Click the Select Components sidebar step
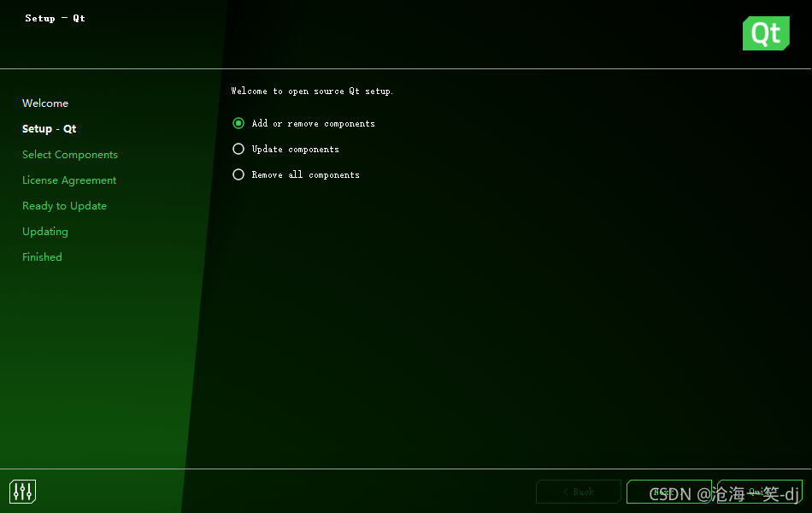The width and height of the screenshot is (812, 513). pos(70,155)
